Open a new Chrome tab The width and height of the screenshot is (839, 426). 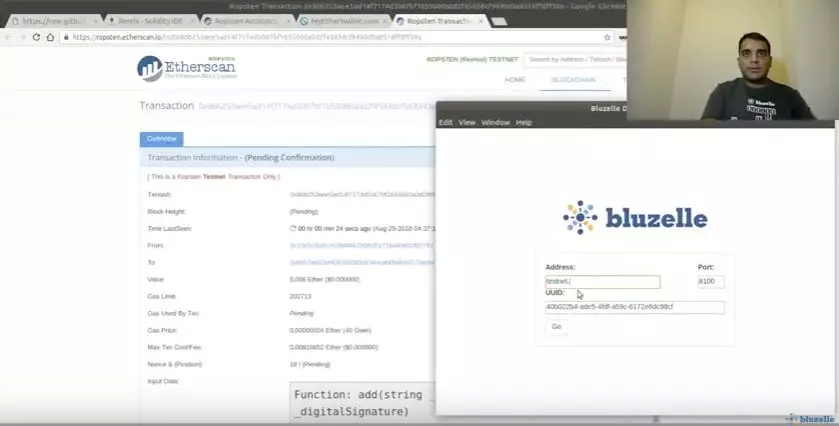499,21
